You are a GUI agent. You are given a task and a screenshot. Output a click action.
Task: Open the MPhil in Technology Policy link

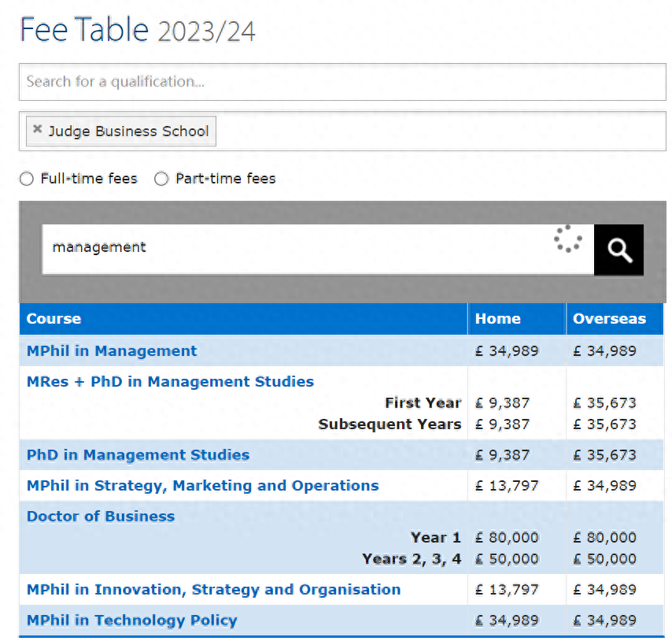click(x=131, y=620)
